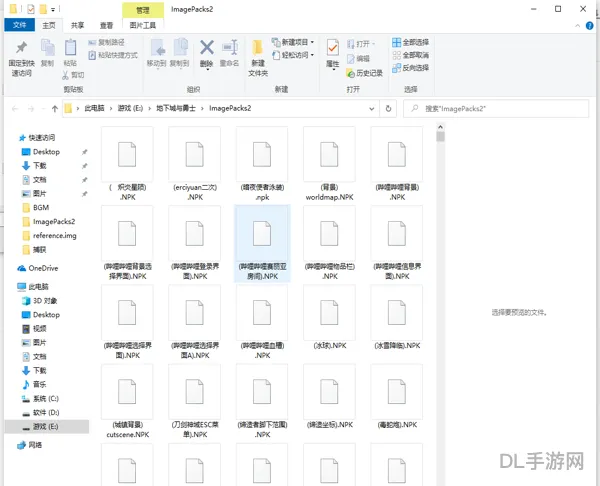600x486 pixels.
Task: Select the (毒蛇炮).NPK file
Action: point(397,397)
